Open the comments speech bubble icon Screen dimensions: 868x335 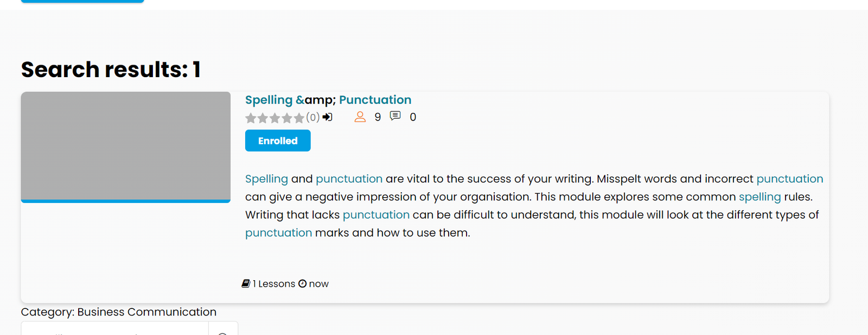point(395,116)
